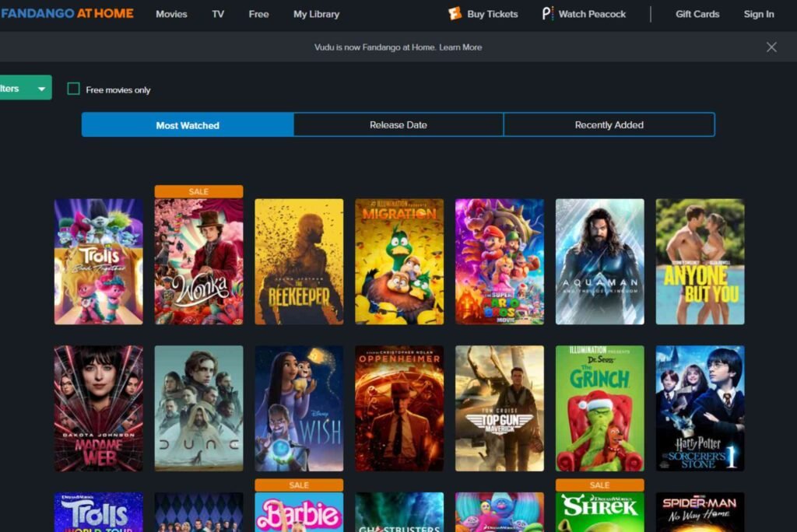Click Sign In
797x532 pixels.
758,14
